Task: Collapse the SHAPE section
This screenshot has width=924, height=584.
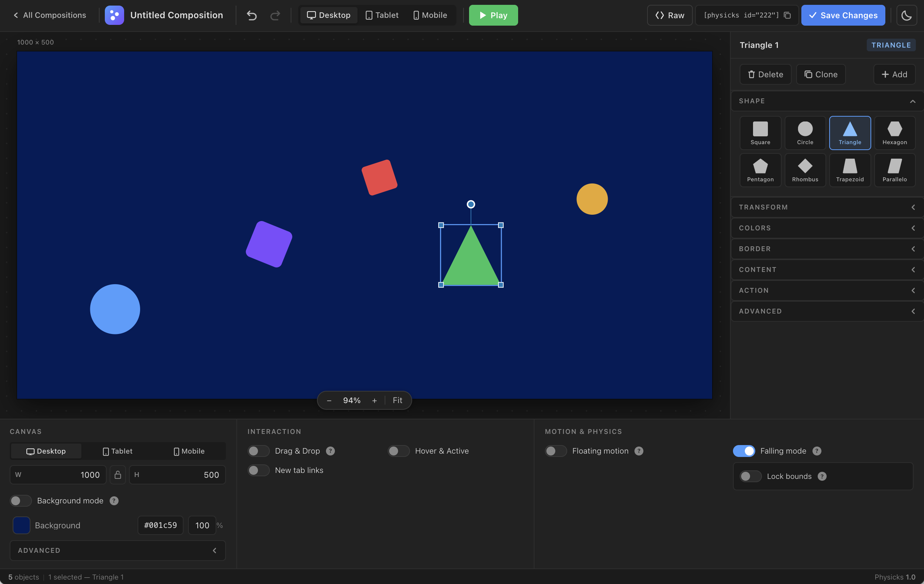Action: 827,101
